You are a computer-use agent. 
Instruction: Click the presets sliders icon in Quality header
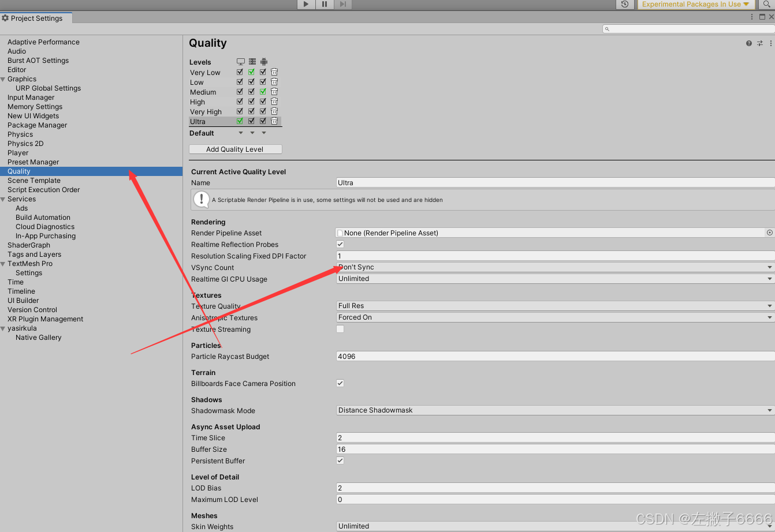[759, 43]
